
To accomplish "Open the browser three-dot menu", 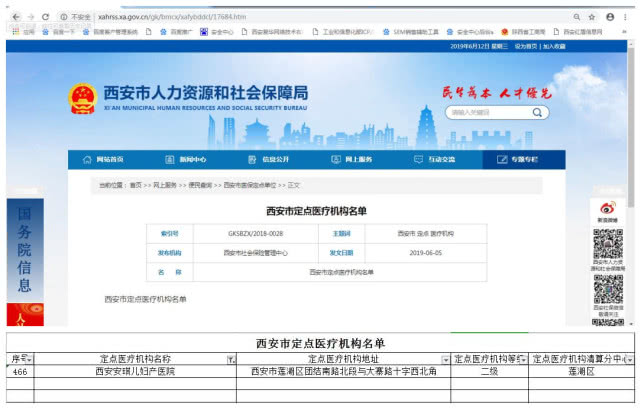I will 625,17.
